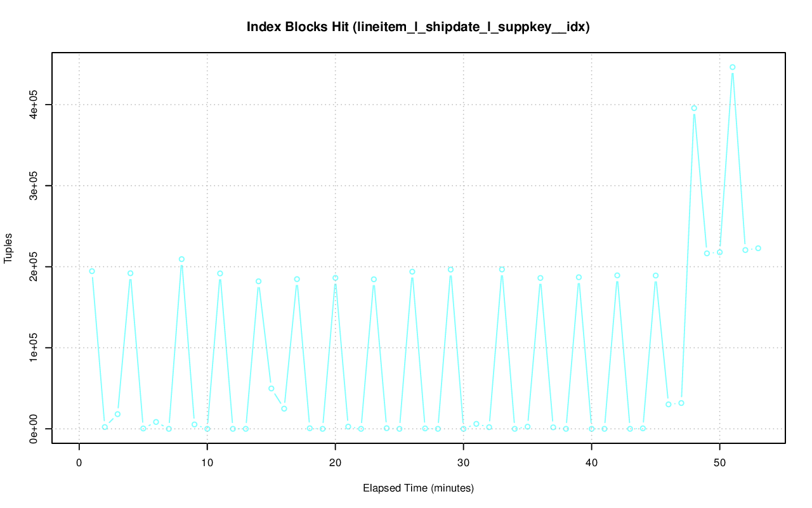812x508 pixels.
Task: Select the peak data point at minute 20
Action: [x=336, y=278]
